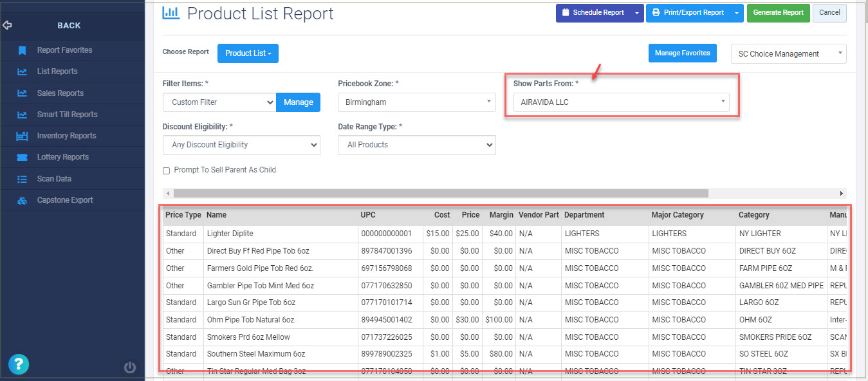868x381 pixels.
Task: Click the Department column header
Action: pos(584,215)
